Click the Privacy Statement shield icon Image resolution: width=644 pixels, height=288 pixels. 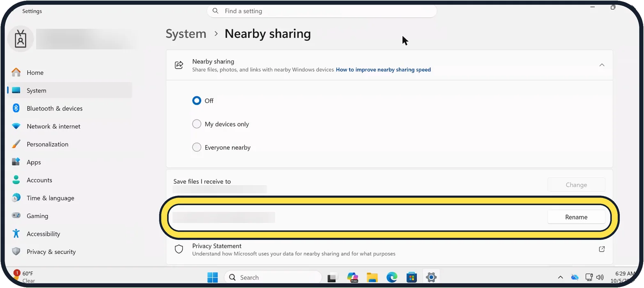coord(179,249)
